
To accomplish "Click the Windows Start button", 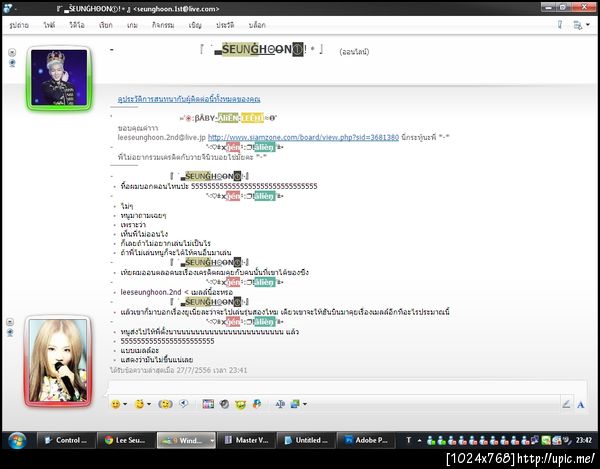I will (17, 440).
